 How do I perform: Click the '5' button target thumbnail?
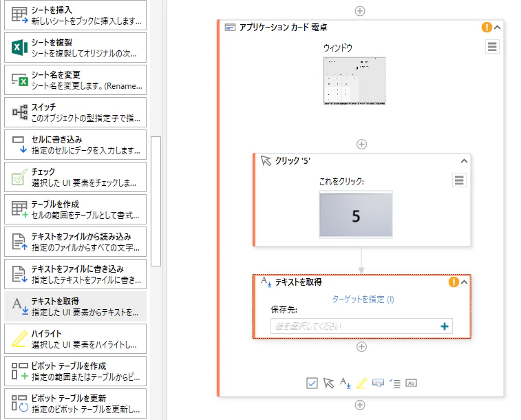coord(356,215)
